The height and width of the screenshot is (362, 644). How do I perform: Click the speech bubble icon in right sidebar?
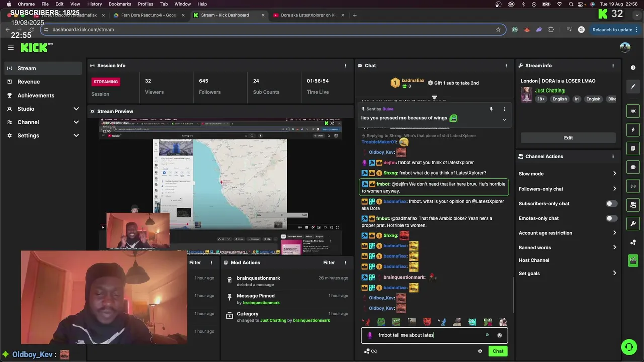click(x=633, y=167)
